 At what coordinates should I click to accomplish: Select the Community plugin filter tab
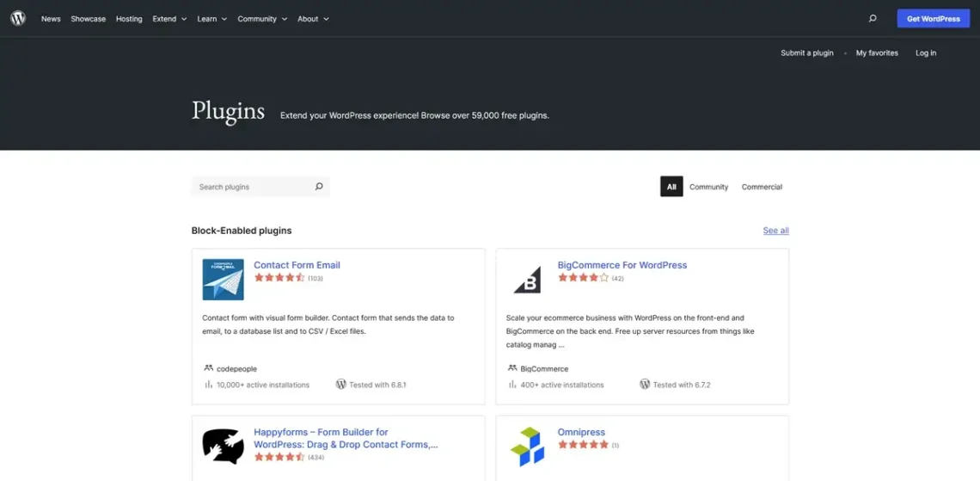coord(708,187)
